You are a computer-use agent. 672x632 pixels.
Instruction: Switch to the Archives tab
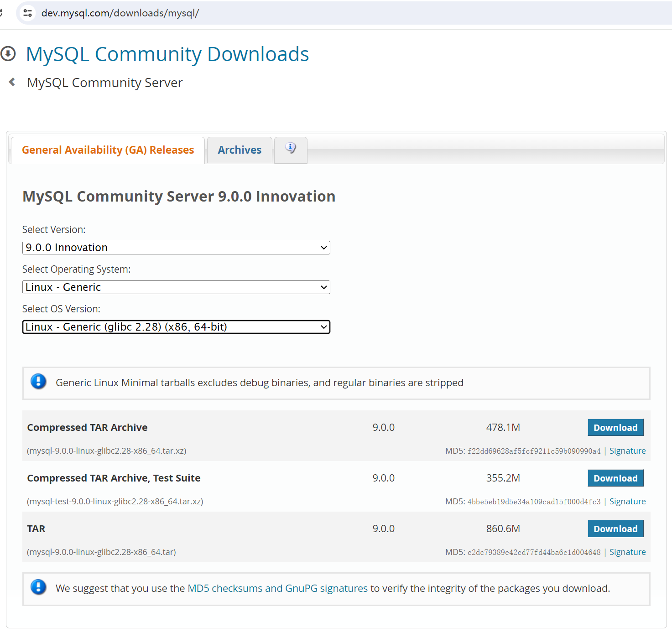point(240,150)
